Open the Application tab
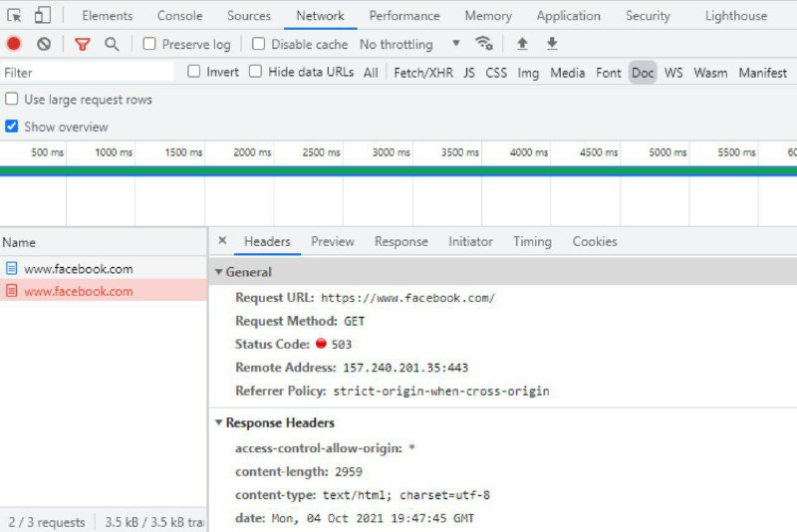The image size is (797, 532). 568,16
